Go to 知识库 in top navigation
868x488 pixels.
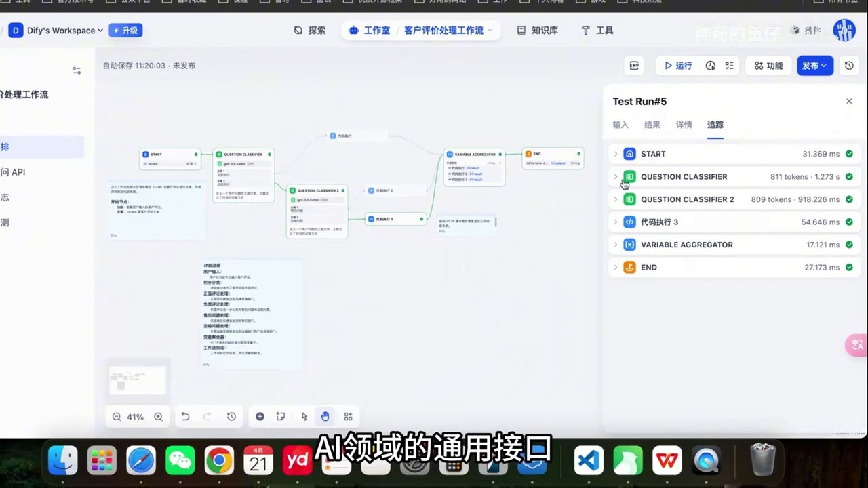[537, 30]
